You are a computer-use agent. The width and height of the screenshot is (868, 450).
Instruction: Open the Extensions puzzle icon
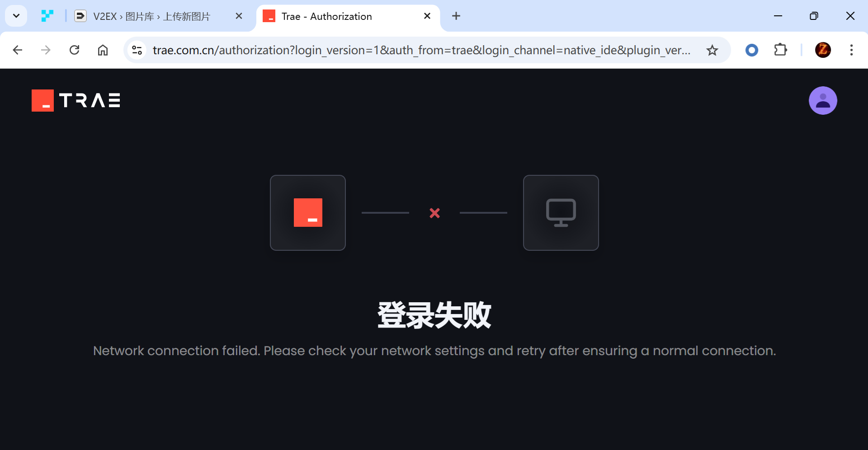point(781,50)
